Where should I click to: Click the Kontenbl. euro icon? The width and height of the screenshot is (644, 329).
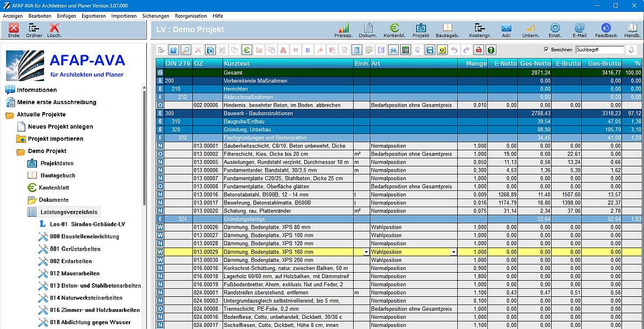pos(394,30)
